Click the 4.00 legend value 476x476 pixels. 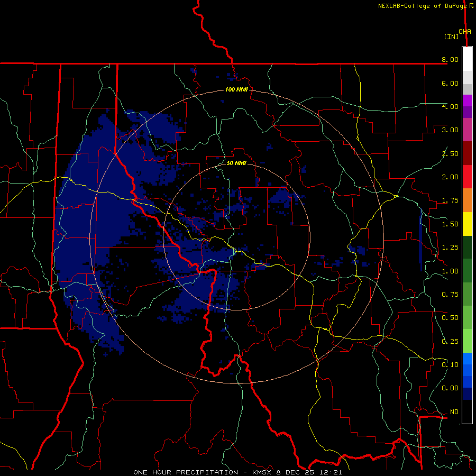[450, 106]
